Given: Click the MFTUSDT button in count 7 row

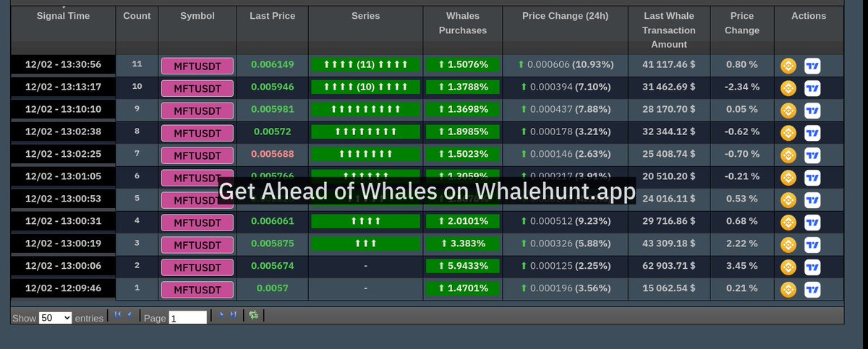Looking at the screenshot, I should [x=197, y=155].
